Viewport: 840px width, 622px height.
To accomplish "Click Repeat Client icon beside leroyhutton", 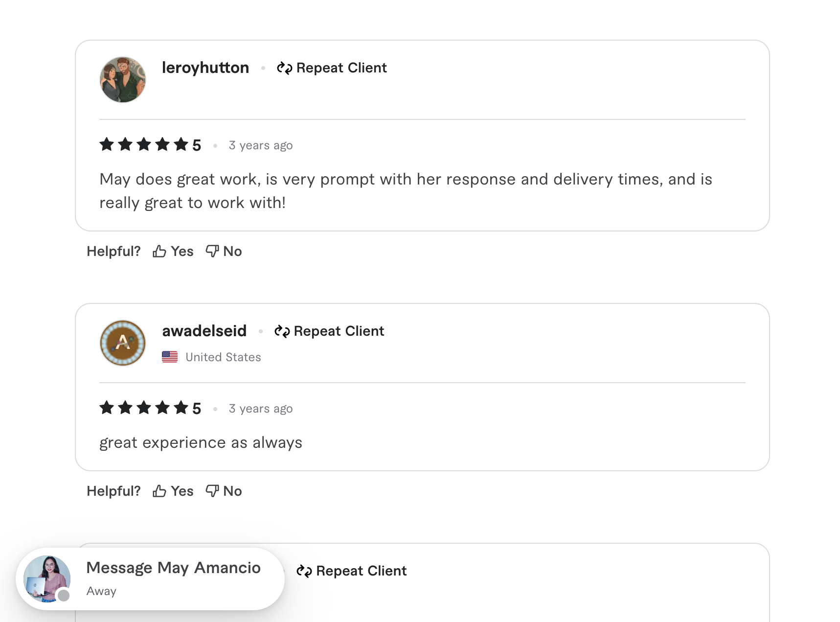I will 284,68.
